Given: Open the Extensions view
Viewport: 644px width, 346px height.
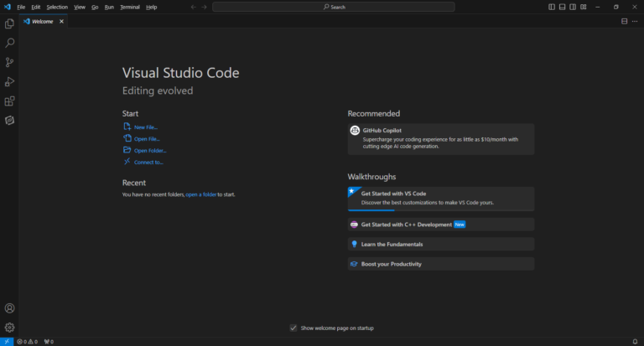Looking at the screenshot, I should coord(9,101).
